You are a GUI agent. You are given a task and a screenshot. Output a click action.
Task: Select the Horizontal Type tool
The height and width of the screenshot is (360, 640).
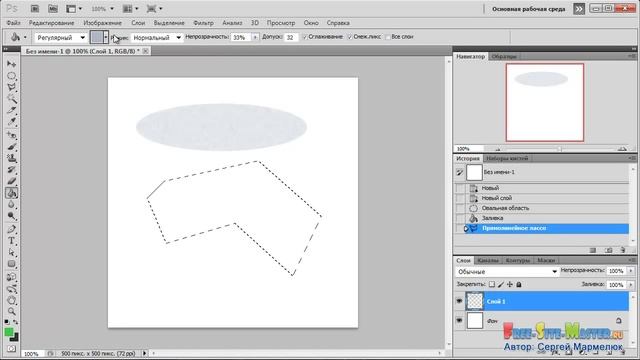point(11,241)
